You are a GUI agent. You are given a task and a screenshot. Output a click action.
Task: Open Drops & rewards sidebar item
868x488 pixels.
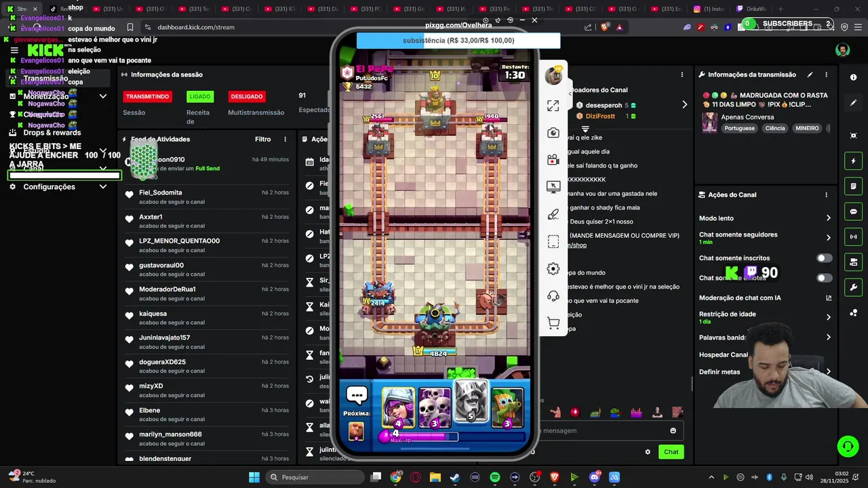pos(52,133)
